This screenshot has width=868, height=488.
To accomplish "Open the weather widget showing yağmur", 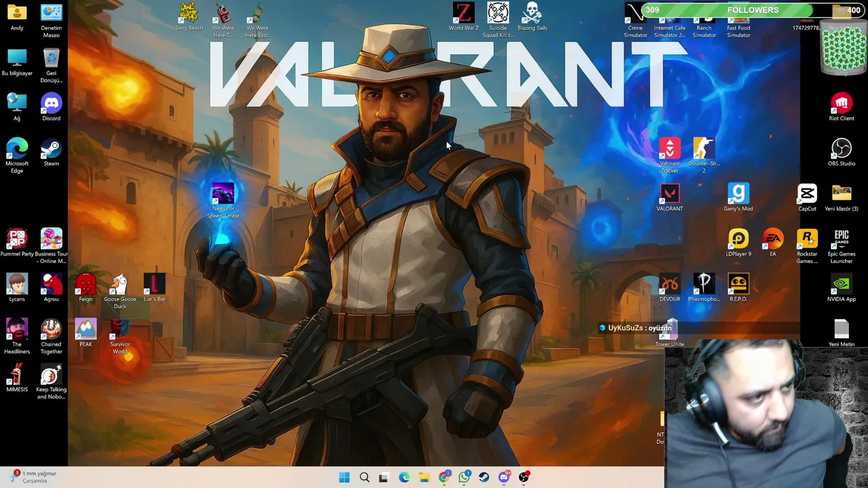I will (34, 476).
